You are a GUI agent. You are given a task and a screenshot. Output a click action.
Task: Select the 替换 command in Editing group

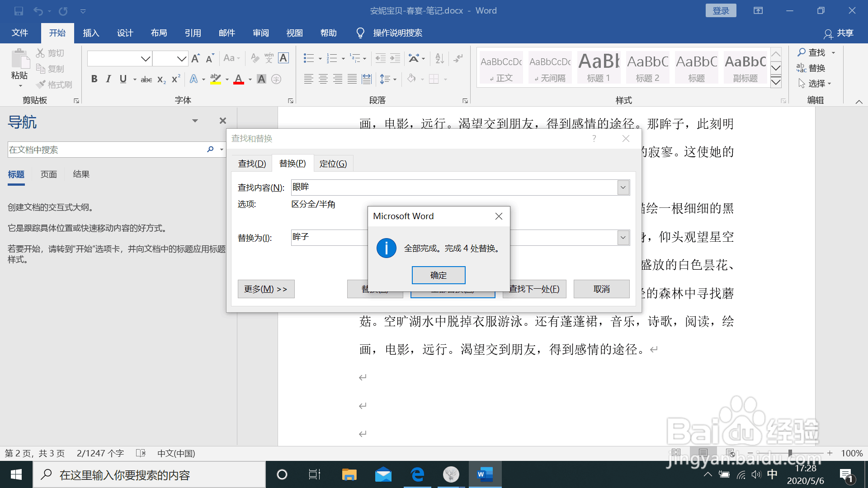pyautogui.click(x=816, y=68)
